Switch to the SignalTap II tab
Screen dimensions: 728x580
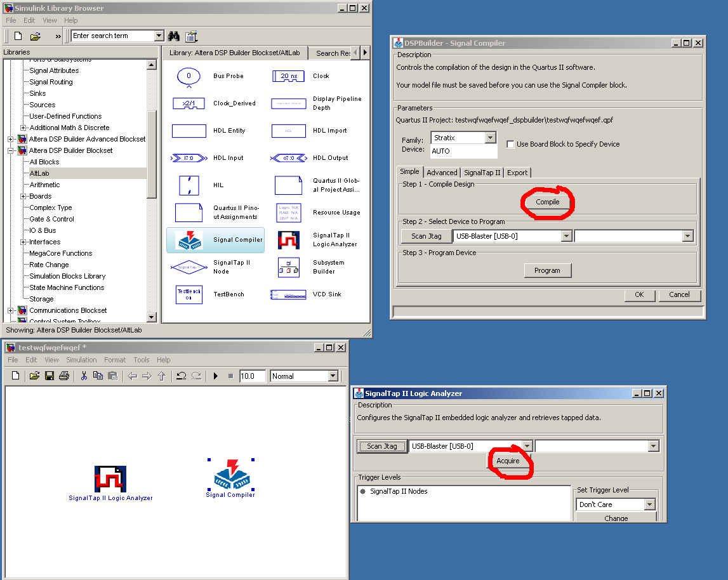(x=482, y=172)
